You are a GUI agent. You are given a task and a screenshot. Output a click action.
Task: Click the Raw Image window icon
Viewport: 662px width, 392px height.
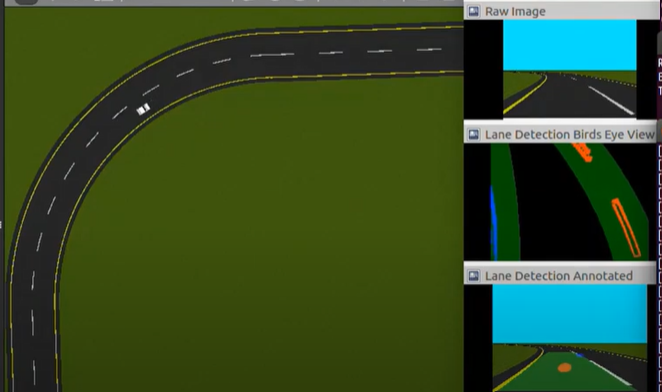(474, 11)
